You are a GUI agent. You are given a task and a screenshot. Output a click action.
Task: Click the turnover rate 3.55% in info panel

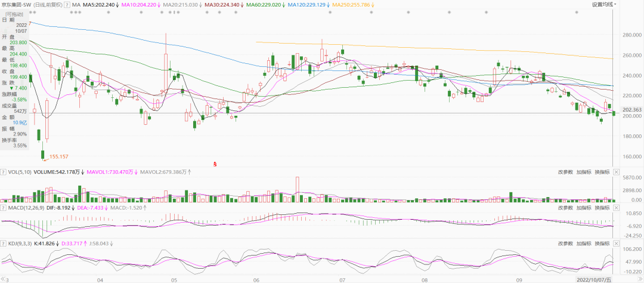[19, 146]
